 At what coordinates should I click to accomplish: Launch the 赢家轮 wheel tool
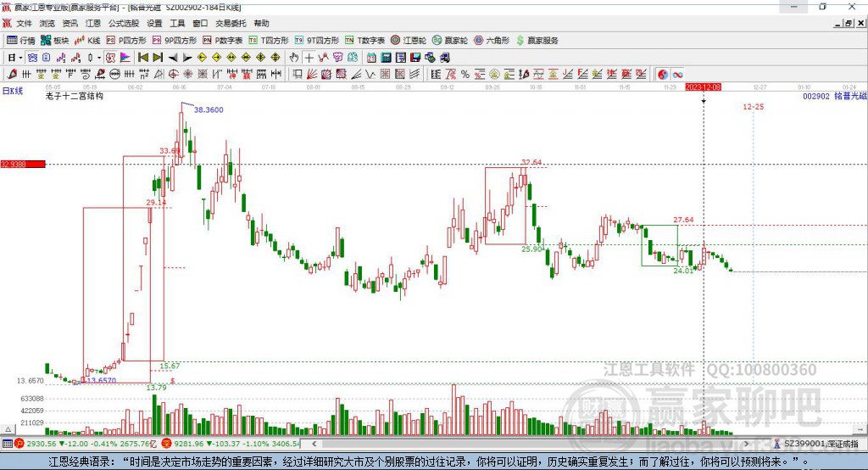tap(450, 41)
